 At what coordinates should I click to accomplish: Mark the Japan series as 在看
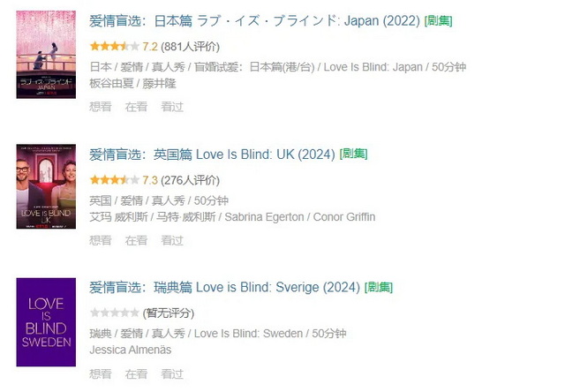coord(136,107)
